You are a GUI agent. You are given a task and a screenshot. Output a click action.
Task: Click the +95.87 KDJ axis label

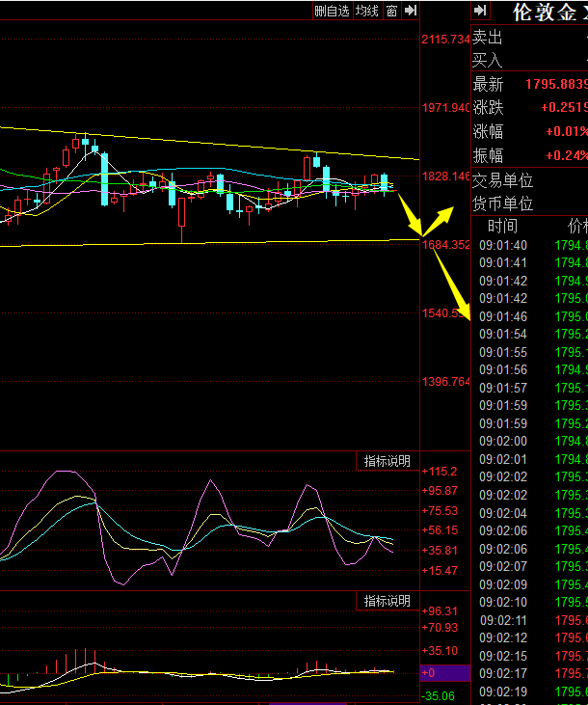pyautogui.click(x=440, y=491)
